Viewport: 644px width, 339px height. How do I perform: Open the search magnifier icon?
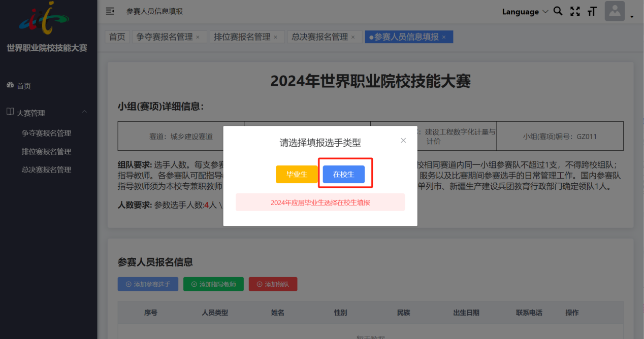(x=558, y=11)
